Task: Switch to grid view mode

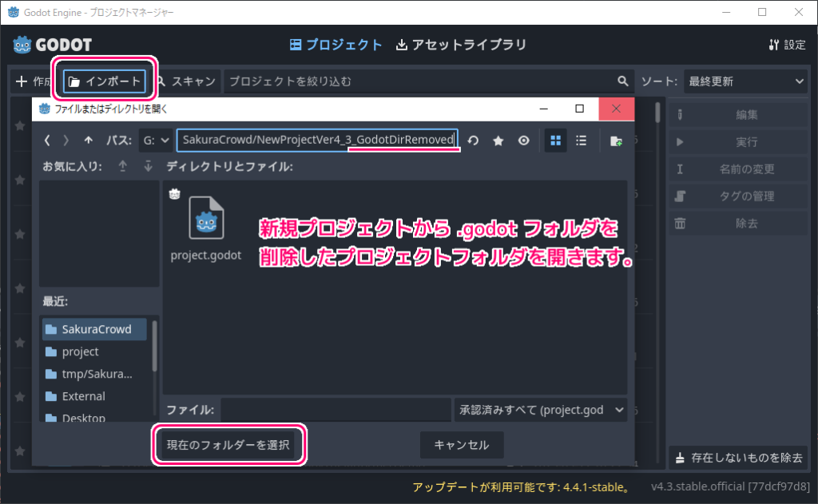Action: point(555,140)
